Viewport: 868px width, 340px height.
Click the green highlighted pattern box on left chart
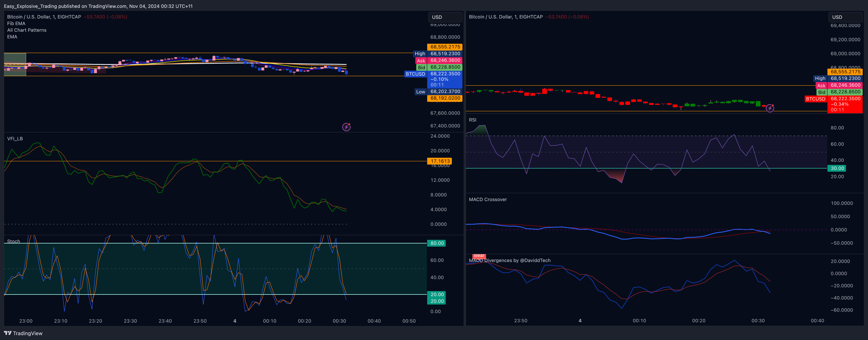click(x=15, y=64)
